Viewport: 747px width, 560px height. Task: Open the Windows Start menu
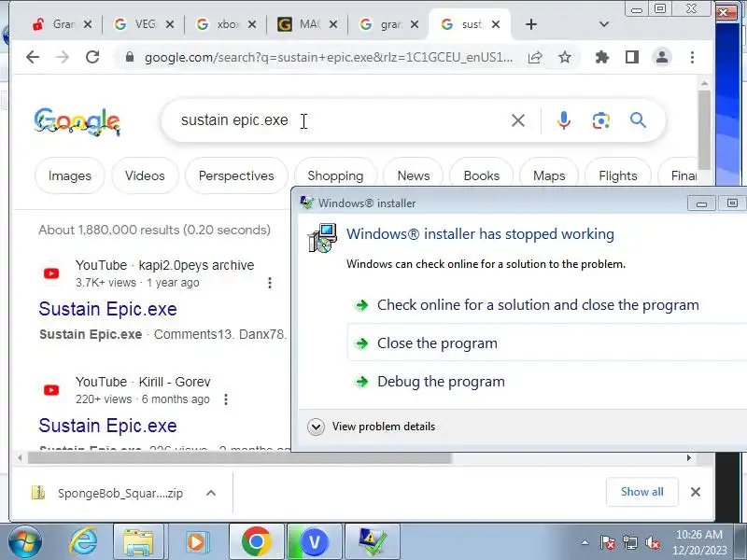coord(24,542)
